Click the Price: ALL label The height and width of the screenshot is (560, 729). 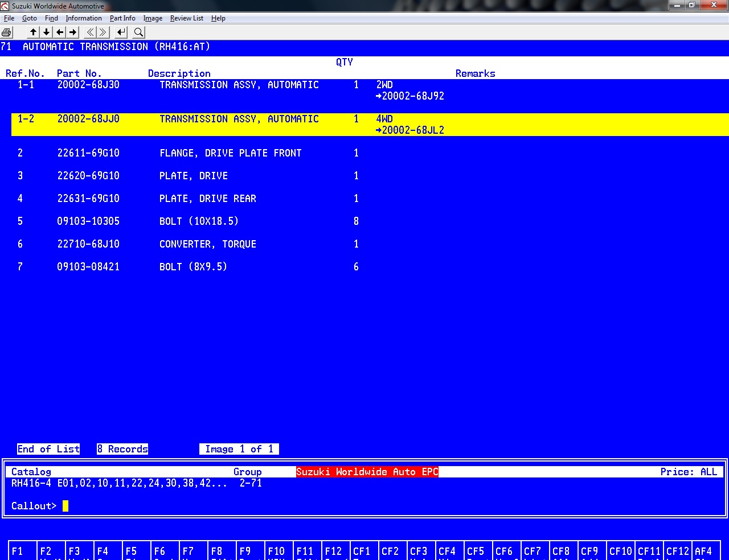pyautogui.click(x=689, y=472)
